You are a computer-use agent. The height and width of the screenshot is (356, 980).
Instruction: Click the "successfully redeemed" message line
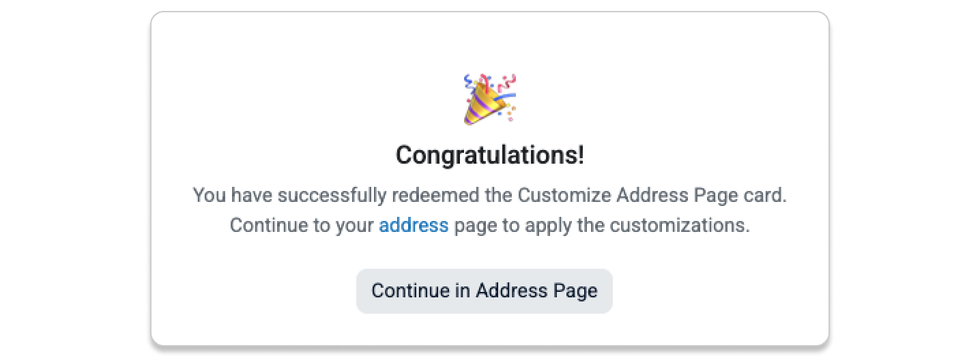(x=489, y=196)
